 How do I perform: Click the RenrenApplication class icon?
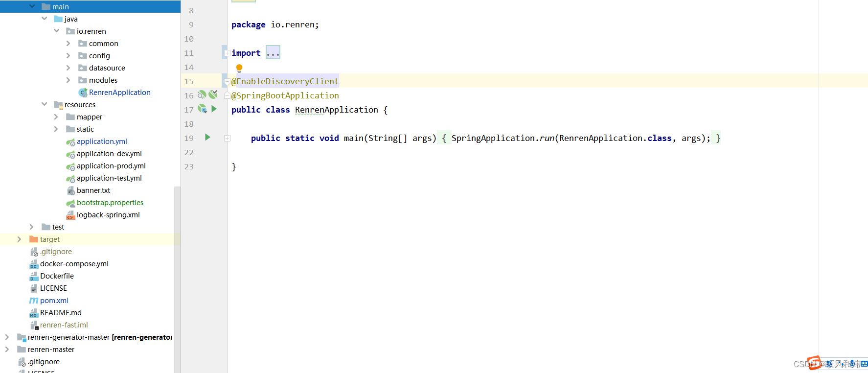[83, 93]
